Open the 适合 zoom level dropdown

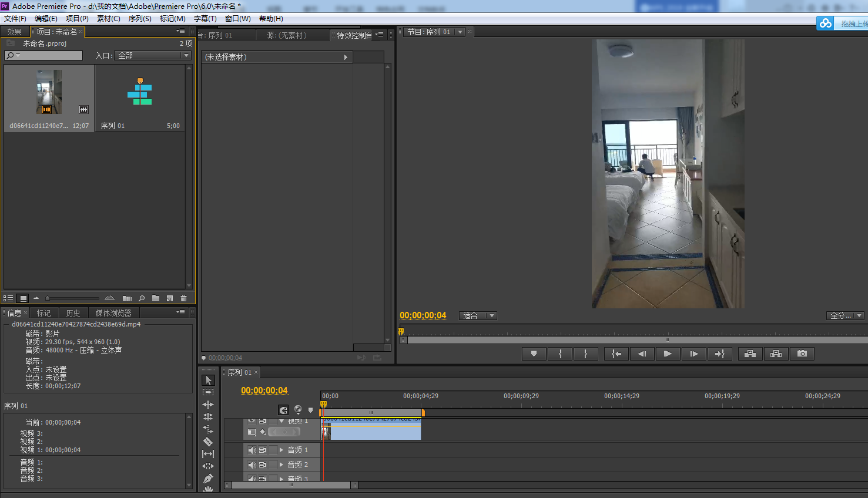pos(478,316)
